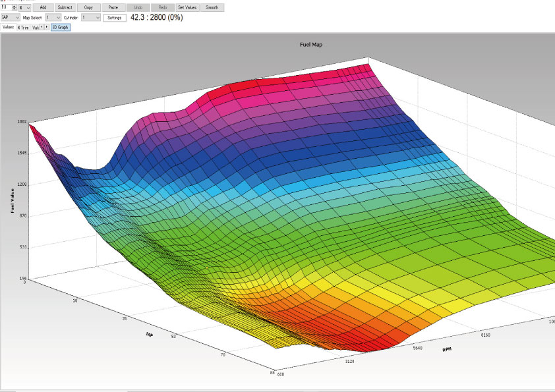555x392 pixels.
Task: Click the Undo button
Action: coord(138,7)
